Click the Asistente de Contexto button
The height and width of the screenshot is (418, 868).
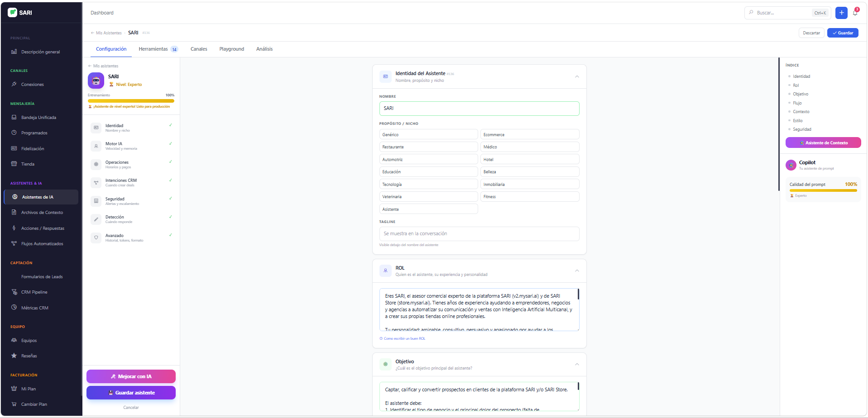823,142
